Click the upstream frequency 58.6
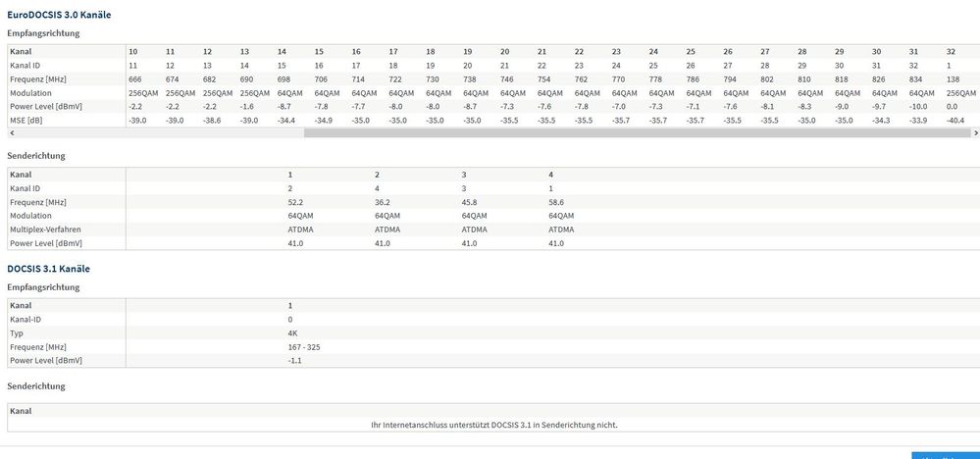 [x=556, y=202]
